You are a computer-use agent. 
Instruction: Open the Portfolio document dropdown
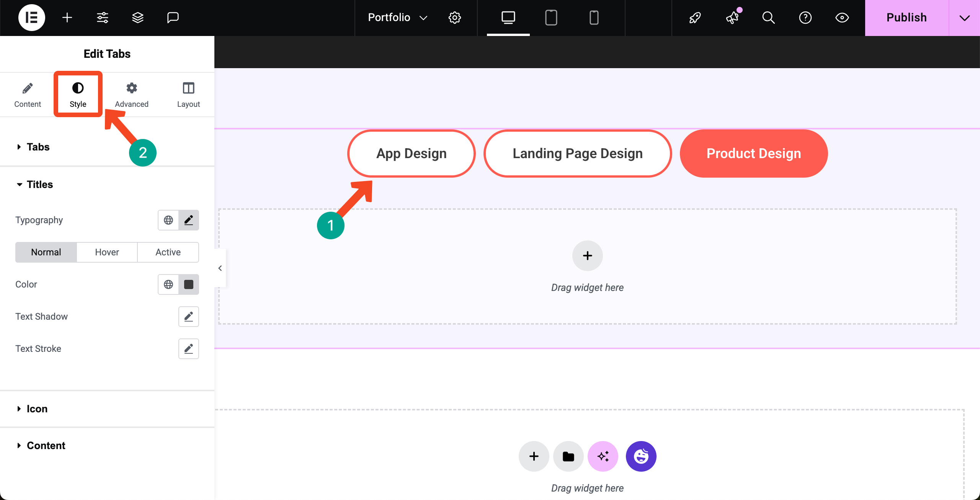(397, 18)
